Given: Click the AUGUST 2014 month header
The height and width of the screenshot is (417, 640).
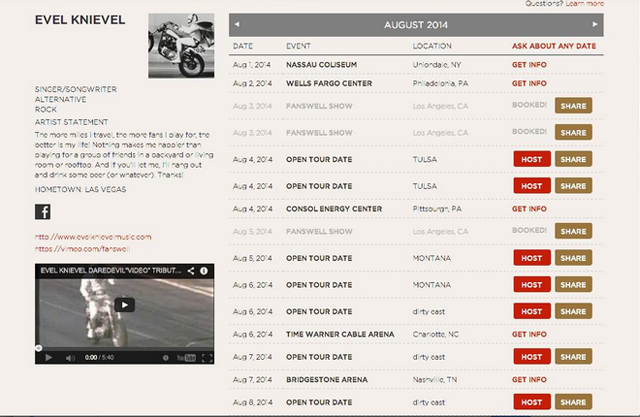Looking at the screenshot, I should [416, 25].
